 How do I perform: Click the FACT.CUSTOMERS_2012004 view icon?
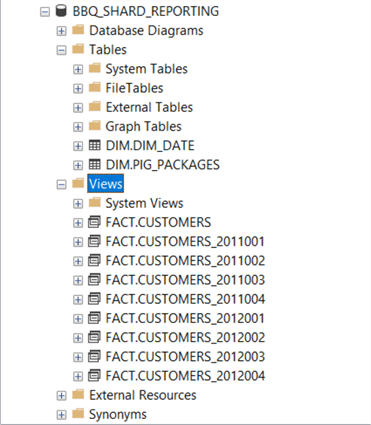[x=94, y=376]
